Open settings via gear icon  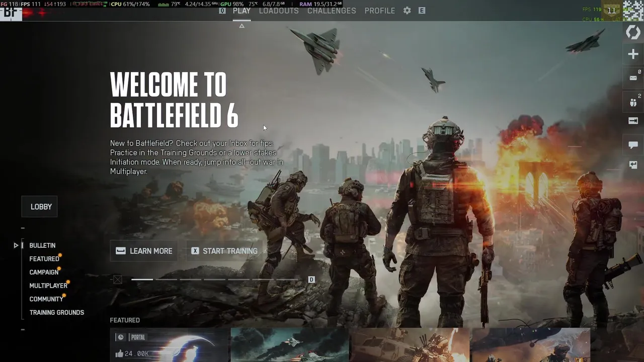point(407,11)
